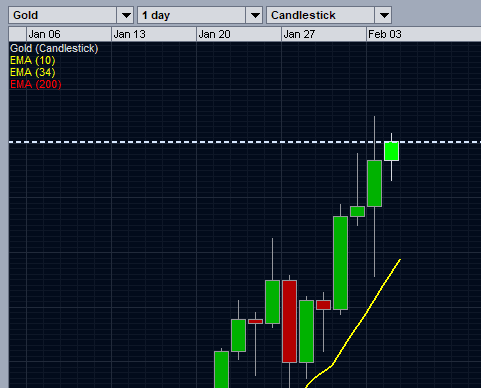
Task: Click the Feb 03 date header
Action: [x=423, y=34]
